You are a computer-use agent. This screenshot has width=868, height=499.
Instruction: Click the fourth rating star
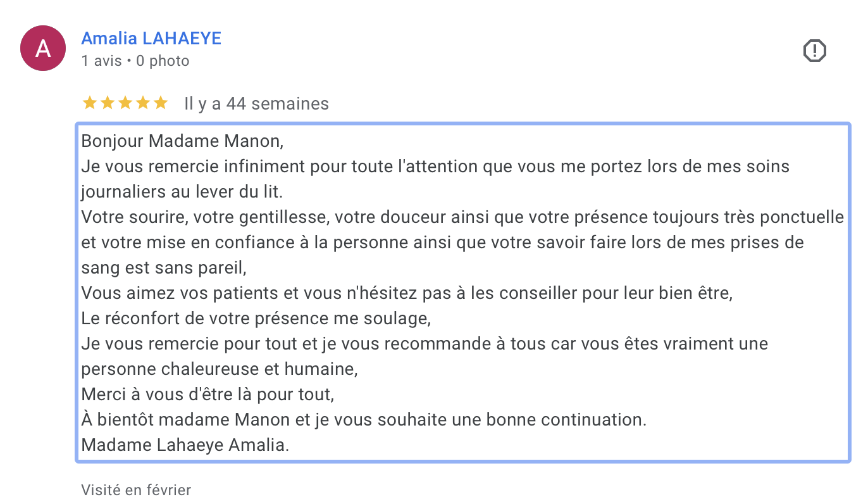pos(143,103)
